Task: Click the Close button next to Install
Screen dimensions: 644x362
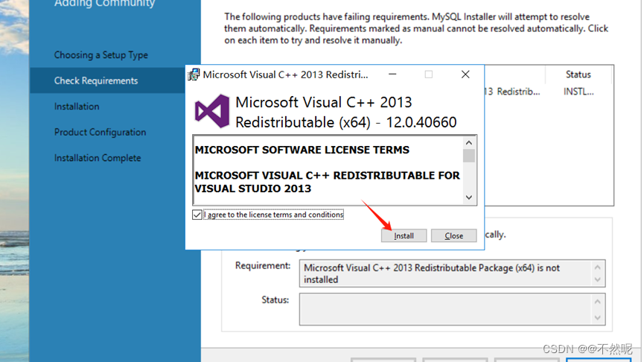Action: click(453, 235)
